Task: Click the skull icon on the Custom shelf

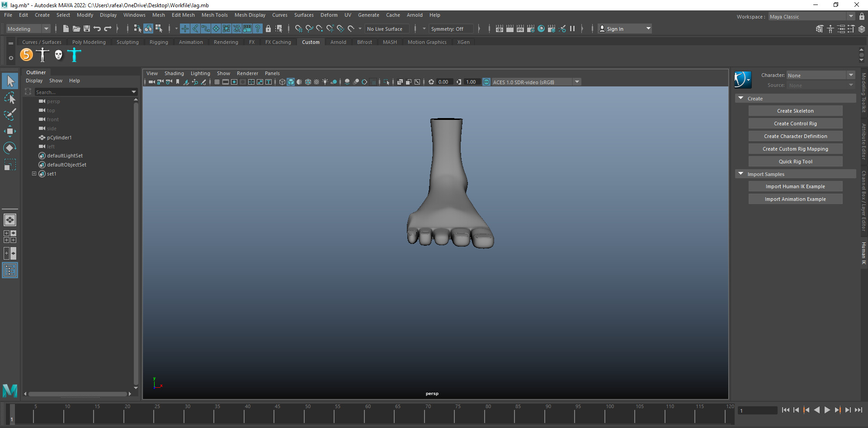Action: 58,55
